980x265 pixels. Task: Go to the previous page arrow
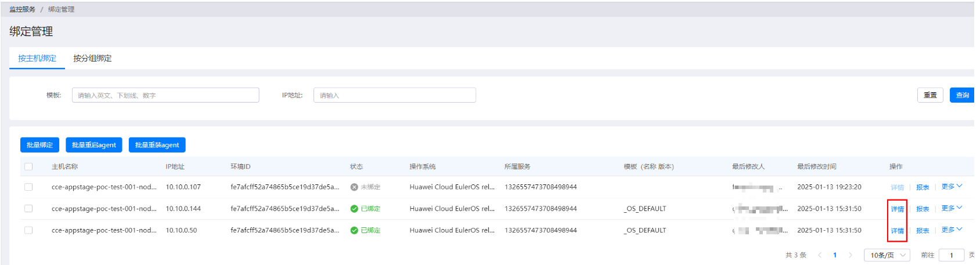click(x=820, y=255)
